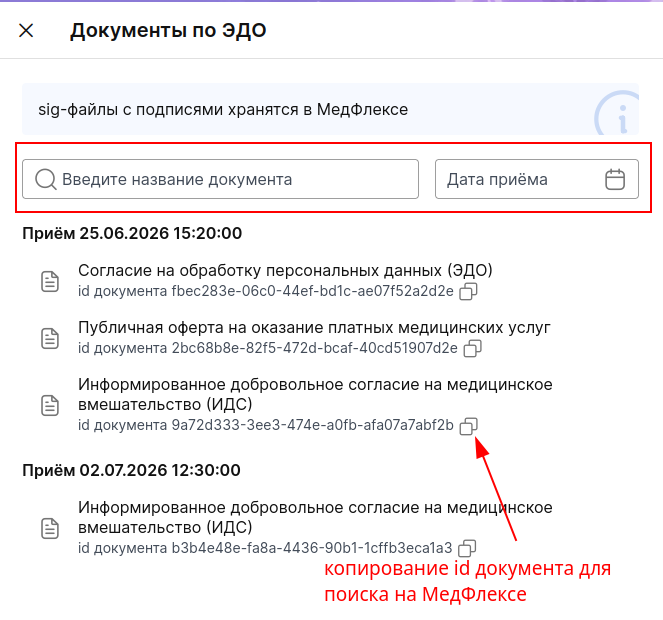Screen dimensions: 663x620
Task: Click document icon of ИДС from 02.07.2026
Action: pos(50,528)
